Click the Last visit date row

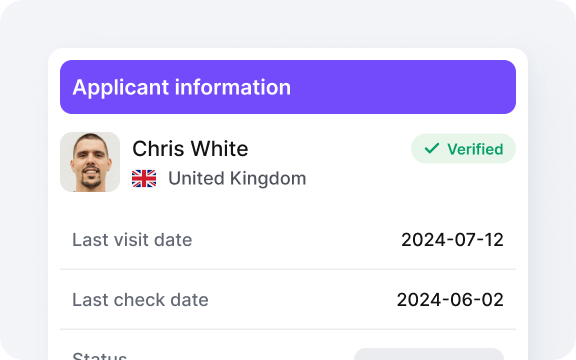[x=288, y=240]
